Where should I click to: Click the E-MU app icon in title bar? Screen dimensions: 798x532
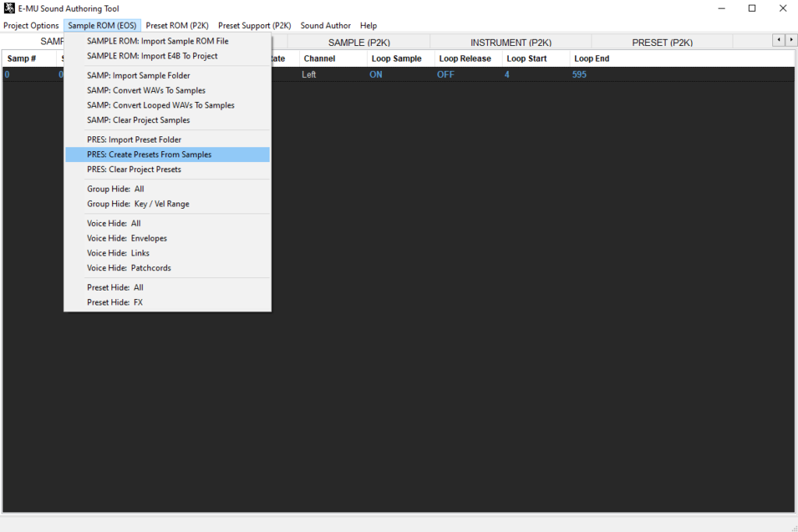click(x=9, y=8)
